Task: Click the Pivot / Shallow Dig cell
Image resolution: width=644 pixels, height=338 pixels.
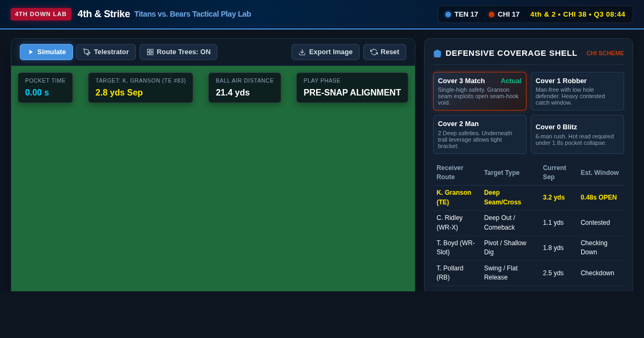Action: click(505, 248)
